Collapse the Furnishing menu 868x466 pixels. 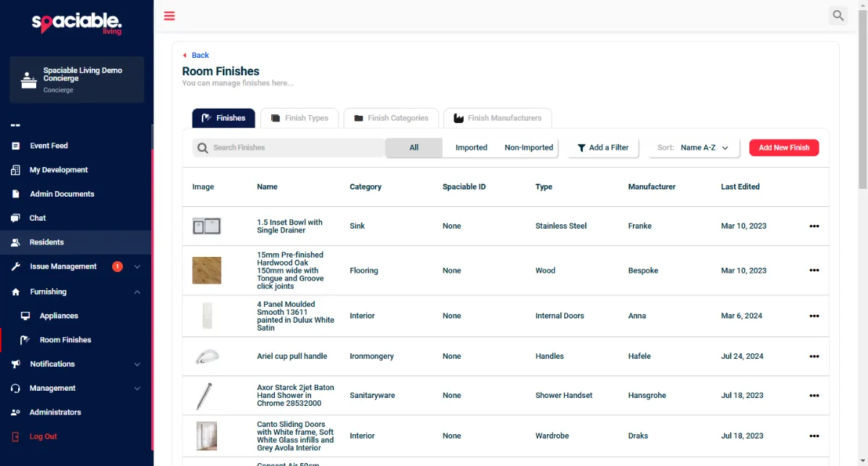click(x=137, y=292)
